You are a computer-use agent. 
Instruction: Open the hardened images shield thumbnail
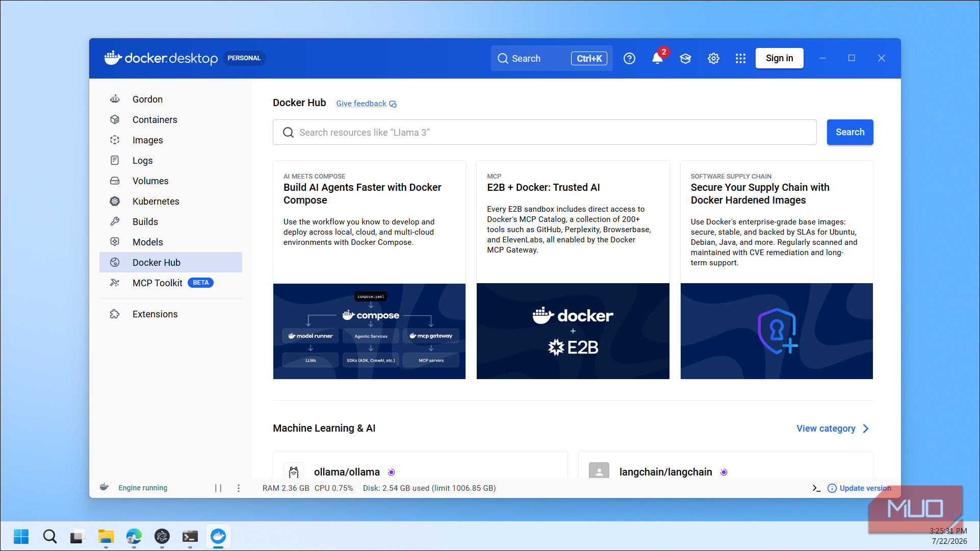pos(777,331)
